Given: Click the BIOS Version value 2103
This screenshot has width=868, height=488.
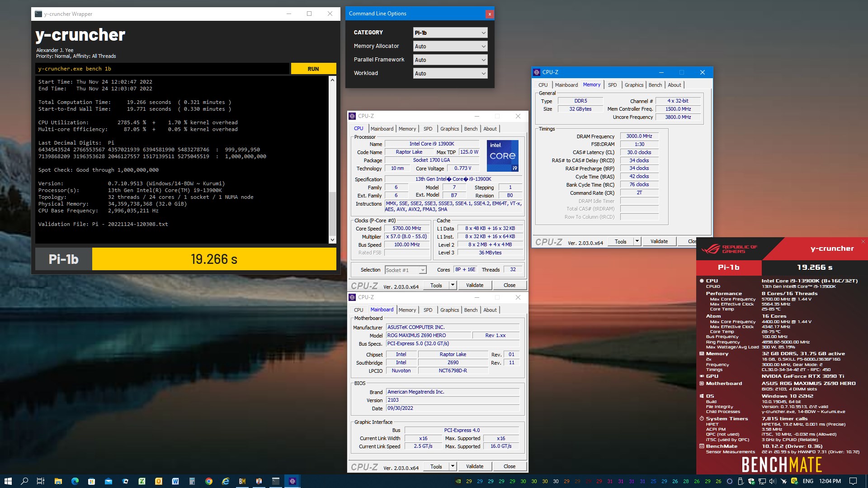Looking at the screenshot, I should pos(453,400).
